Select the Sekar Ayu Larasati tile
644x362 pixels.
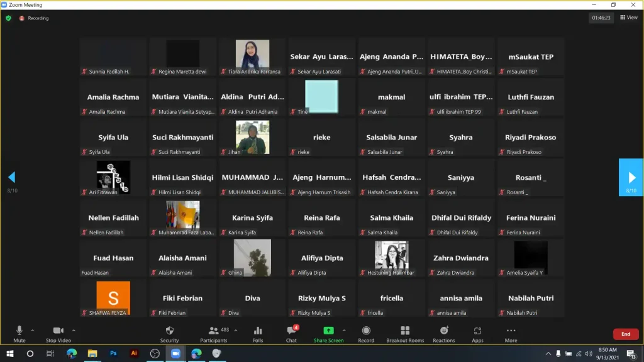[x=321, y=57]
